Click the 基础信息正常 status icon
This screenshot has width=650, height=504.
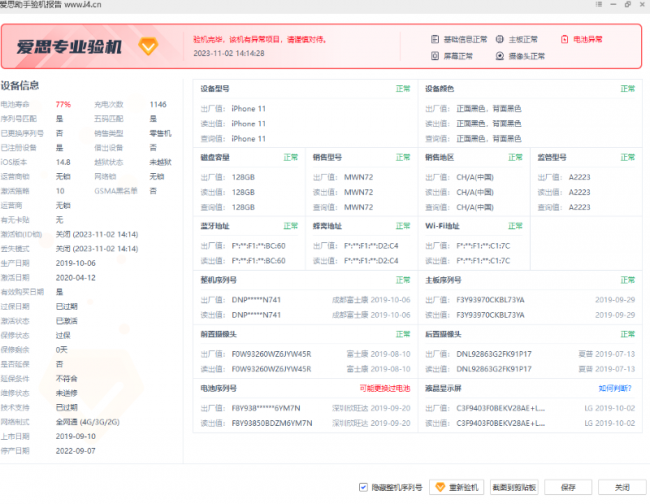[x=434, y=39]
